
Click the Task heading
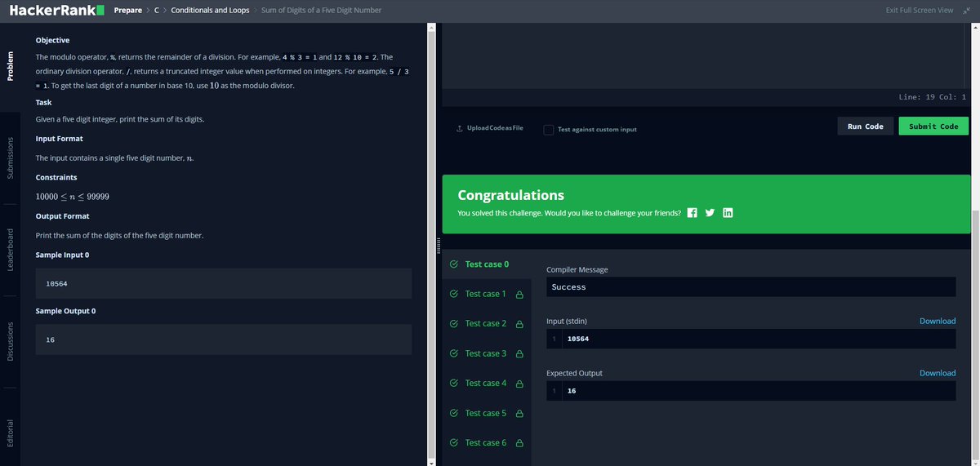44,102
